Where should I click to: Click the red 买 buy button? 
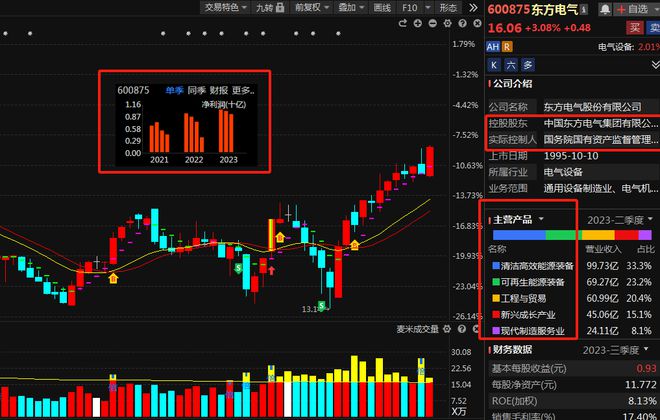point(634,28)
